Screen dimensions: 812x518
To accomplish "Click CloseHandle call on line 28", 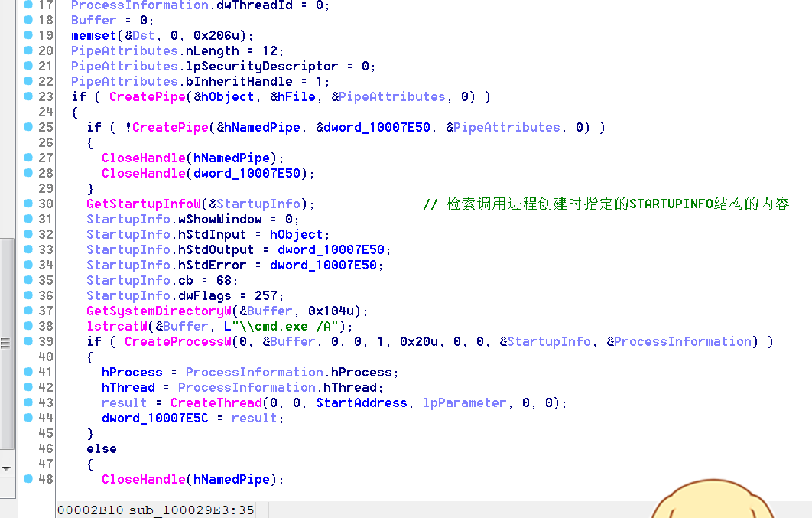I will pyautogui.click(x=144, y=174).
